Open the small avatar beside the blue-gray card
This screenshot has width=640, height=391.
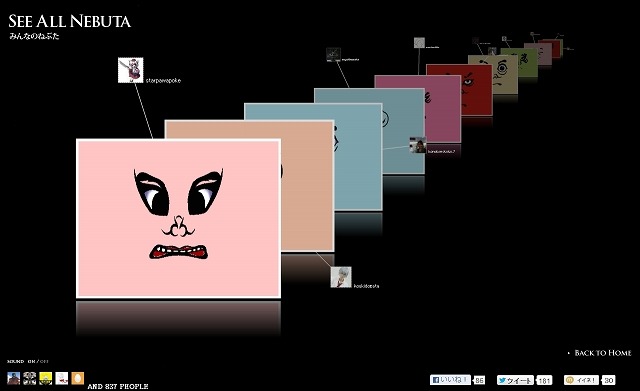[x=418, y=145]
